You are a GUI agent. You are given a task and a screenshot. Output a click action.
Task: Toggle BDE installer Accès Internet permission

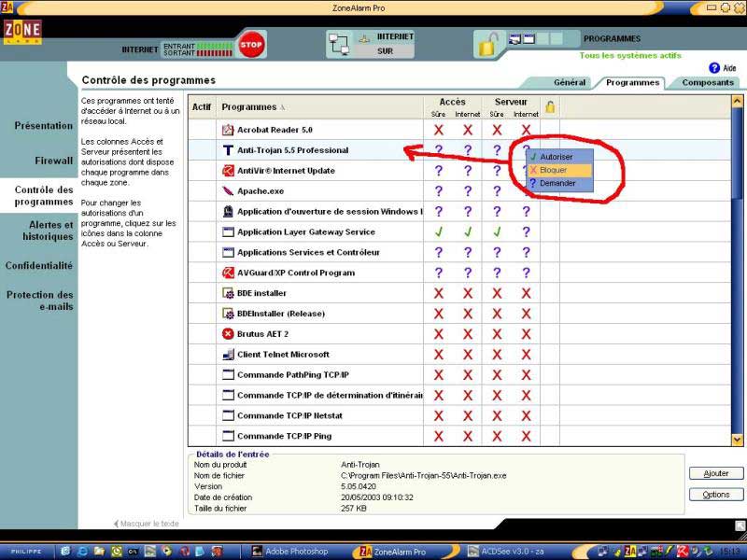click(468, 293)
